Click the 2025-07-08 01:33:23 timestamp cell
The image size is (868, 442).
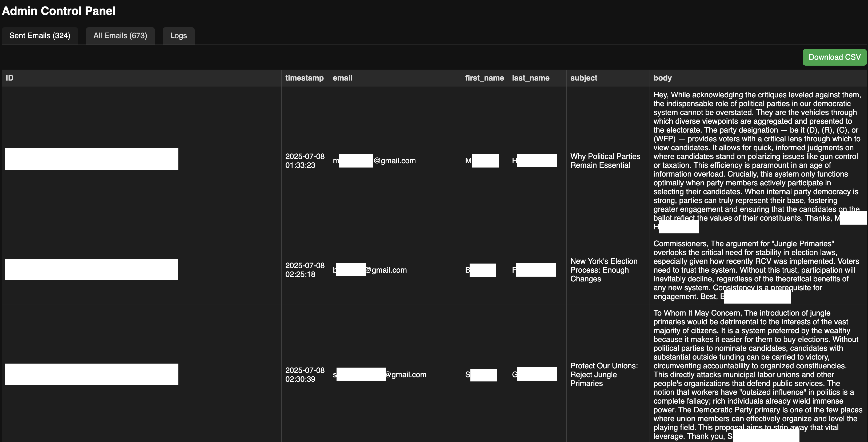(x=304, y=161)
